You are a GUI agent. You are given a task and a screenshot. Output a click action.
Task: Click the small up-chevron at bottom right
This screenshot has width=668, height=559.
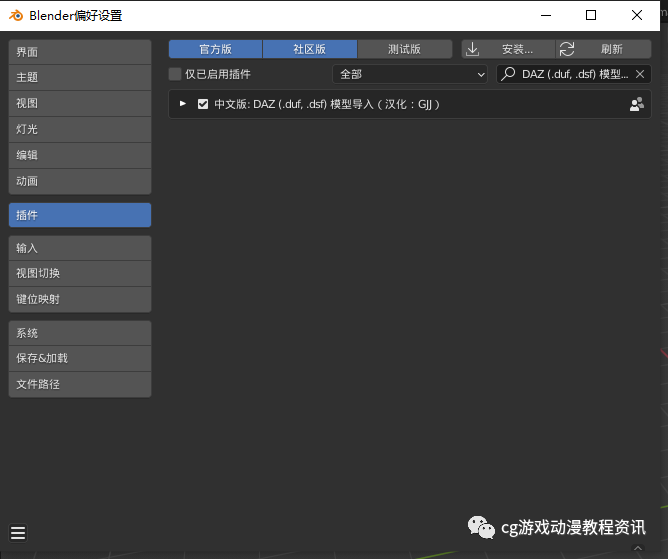pos(638,548)
